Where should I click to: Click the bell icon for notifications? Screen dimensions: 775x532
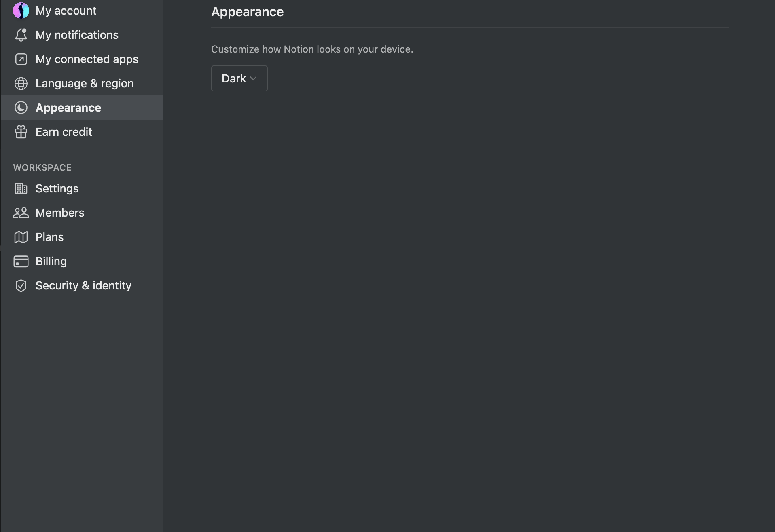21,35
